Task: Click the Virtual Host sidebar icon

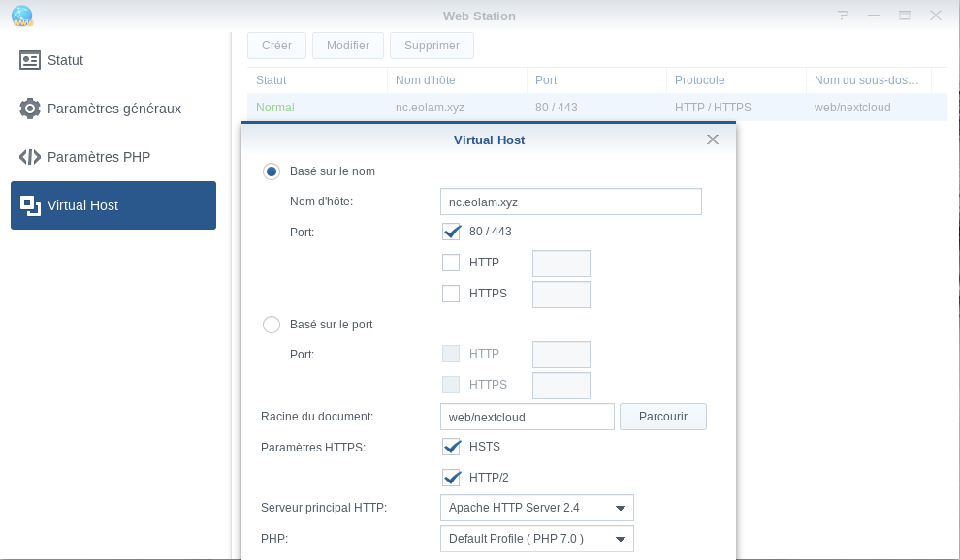Action: click(x=30, y=205)
